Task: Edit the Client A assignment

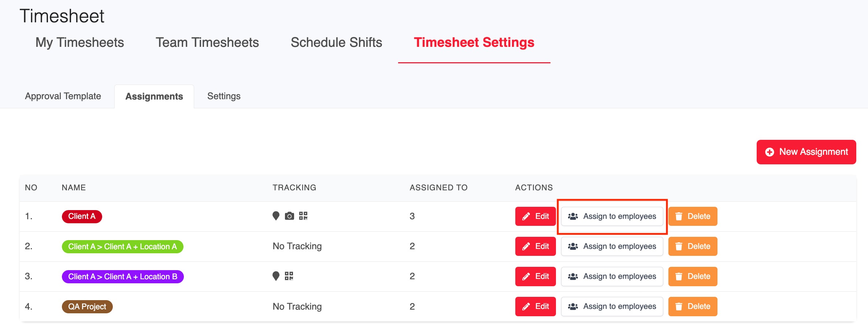Action: [x=535, y=216]
